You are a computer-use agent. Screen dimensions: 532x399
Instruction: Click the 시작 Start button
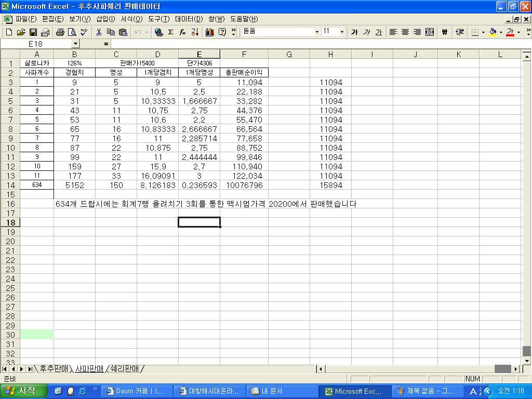coord(23,391)
